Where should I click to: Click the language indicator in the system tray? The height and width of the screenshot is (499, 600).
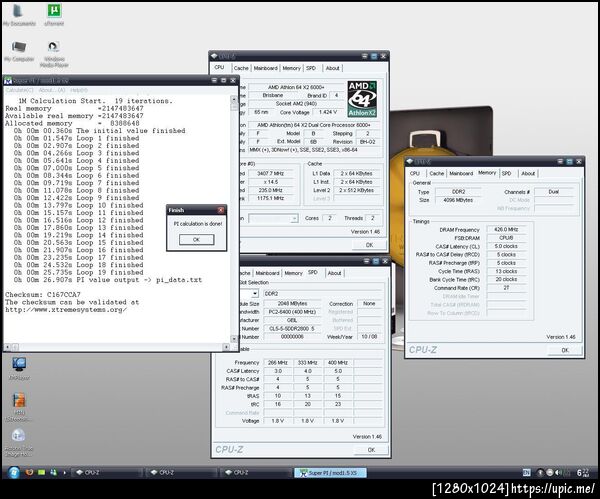(527, 473)
